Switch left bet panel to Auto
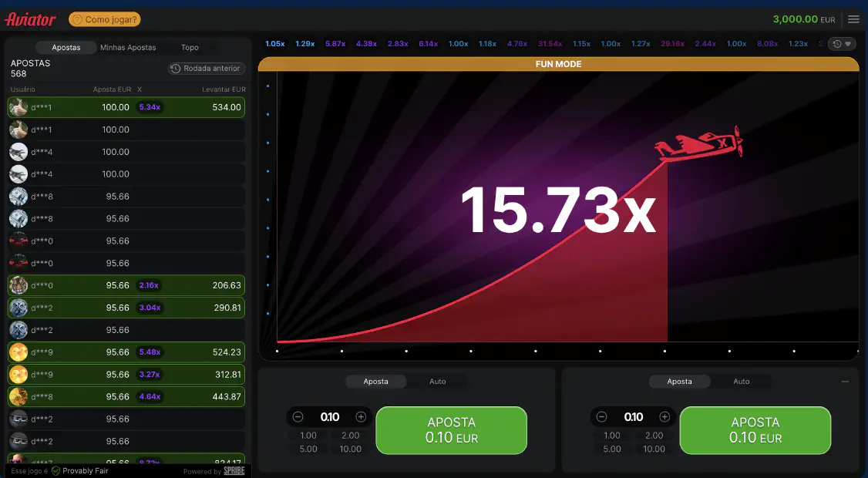The image size is (868, 478). coord(437,382)
